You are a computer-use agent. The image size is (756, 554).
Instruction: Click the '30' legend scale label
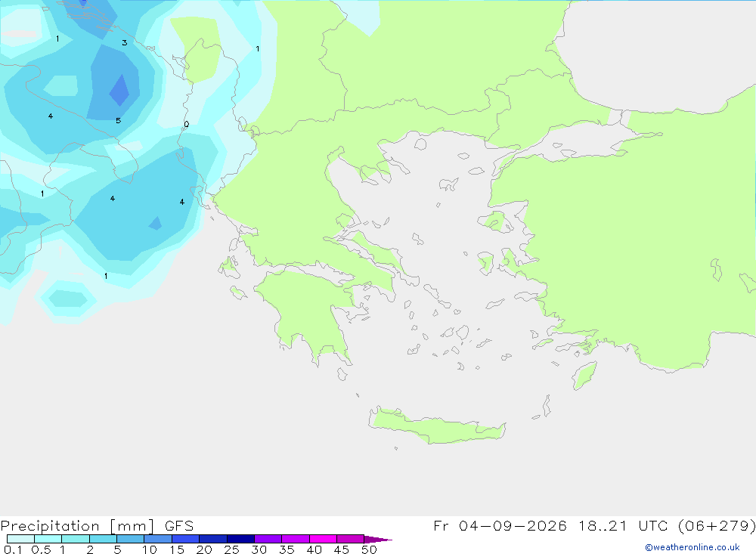coord(259,549)
